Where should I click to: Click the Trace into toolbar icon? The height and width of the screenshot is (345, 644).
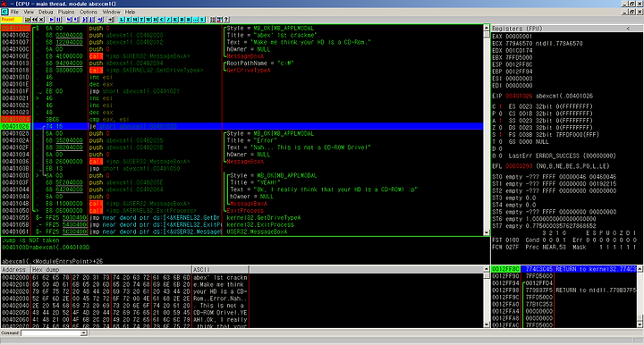[85, 20]
